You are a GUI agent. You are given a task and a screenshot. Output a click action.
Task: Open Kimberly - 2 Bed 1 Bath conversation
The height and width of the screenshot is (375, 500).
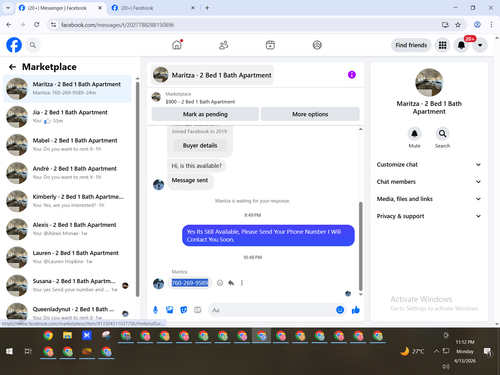[67, 201]
